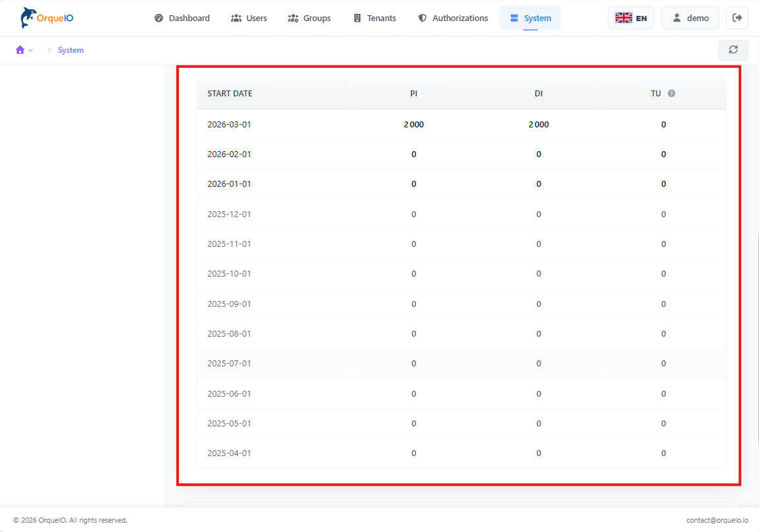
Task: Click the 2025-12-01 start date cell
Action: (x=229, y=214)
